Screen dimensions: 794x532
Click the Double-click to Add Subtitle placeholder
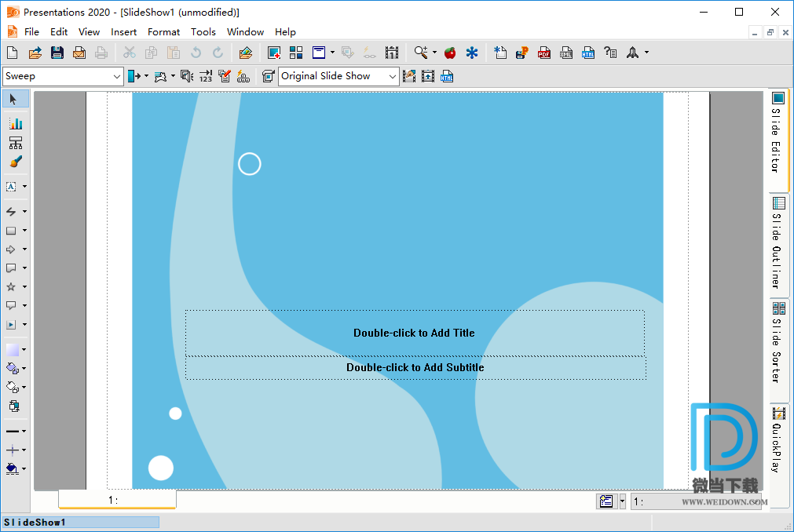pos(415,367)
